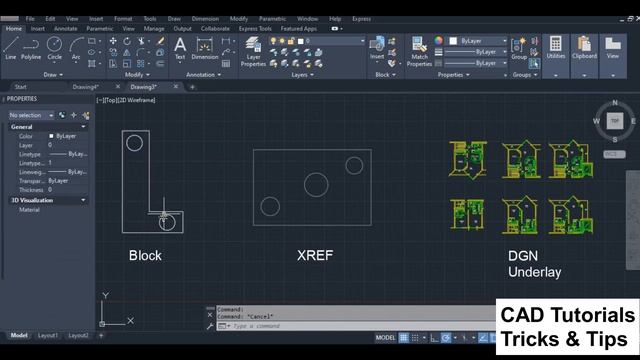Image resolution: width=640 pixels, height=360 pixels.
Task: Expand the Layers panel dropdown
Action: [302, 75]
